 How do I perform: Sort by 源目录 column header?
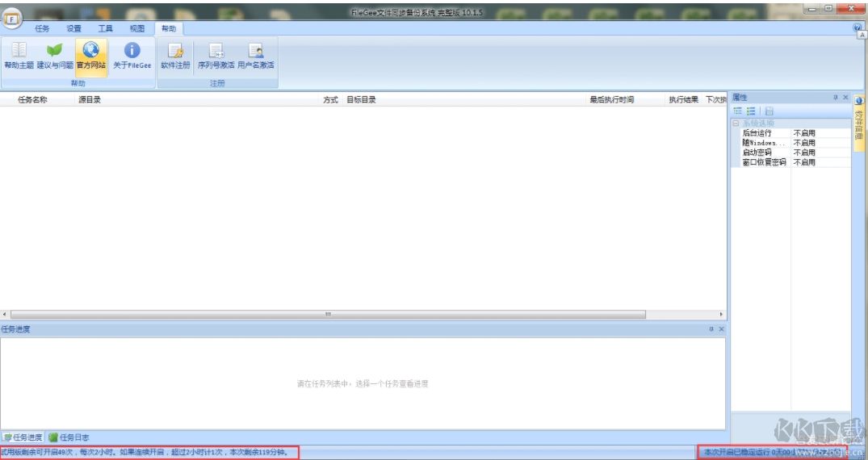90,99
